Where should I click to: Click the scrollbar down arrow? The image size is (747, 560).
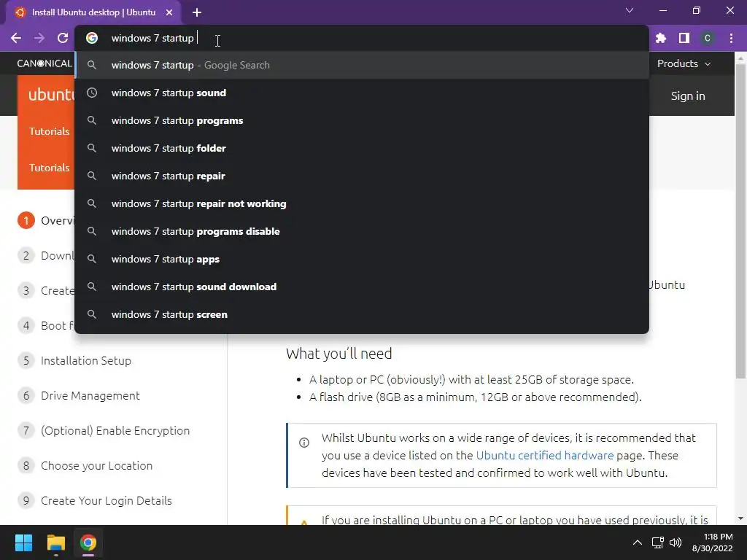pos(740,518)
